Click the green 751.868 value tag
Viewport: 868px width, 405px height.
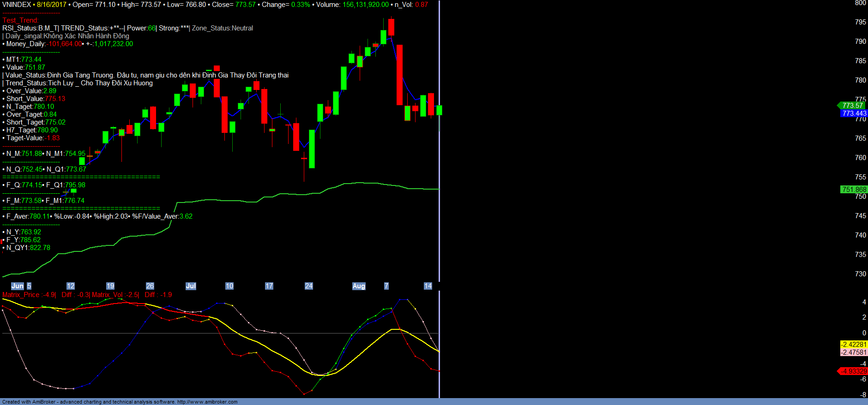click(x=854, y=190)
